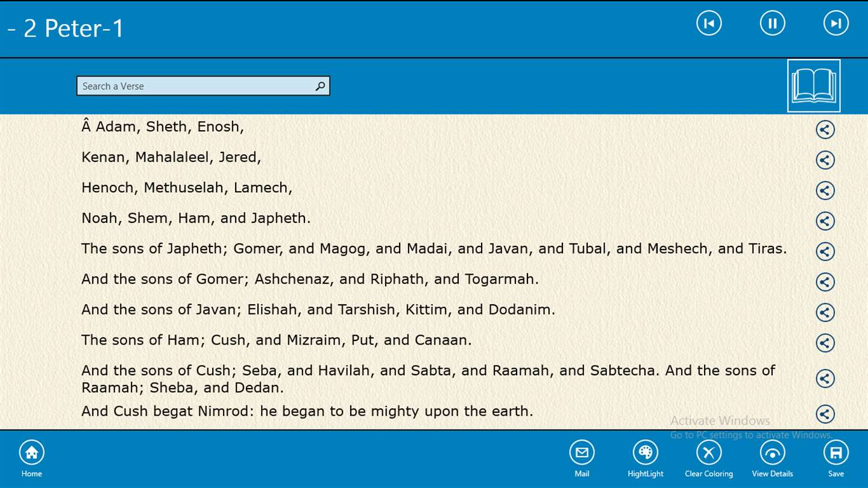Share the sons of Japheth verse
Image resolution: width=868 pixels, height=488 pixels.
[x=825, y=251]
